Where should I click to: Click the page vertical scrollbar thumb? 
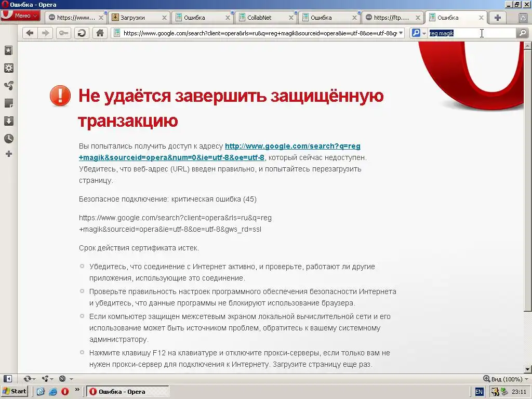528,180
